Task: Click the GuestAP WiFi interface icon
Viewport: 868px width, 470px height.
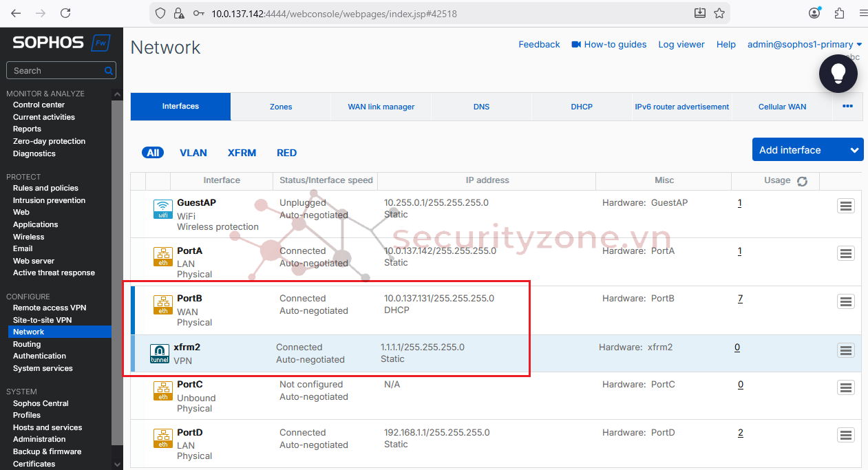Action: coord(163,209)
